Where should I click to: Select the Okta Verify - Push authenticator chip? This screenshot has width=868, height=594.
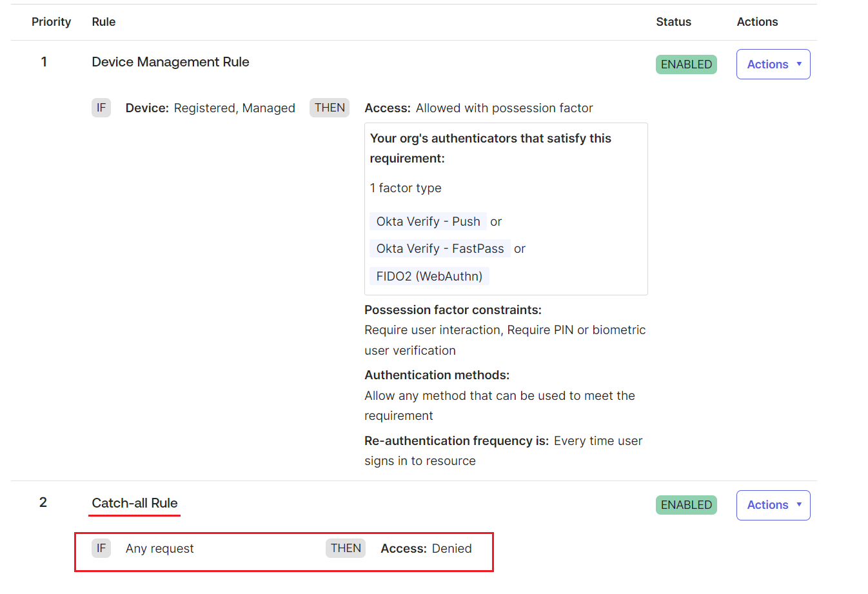(x=428, y=221)
